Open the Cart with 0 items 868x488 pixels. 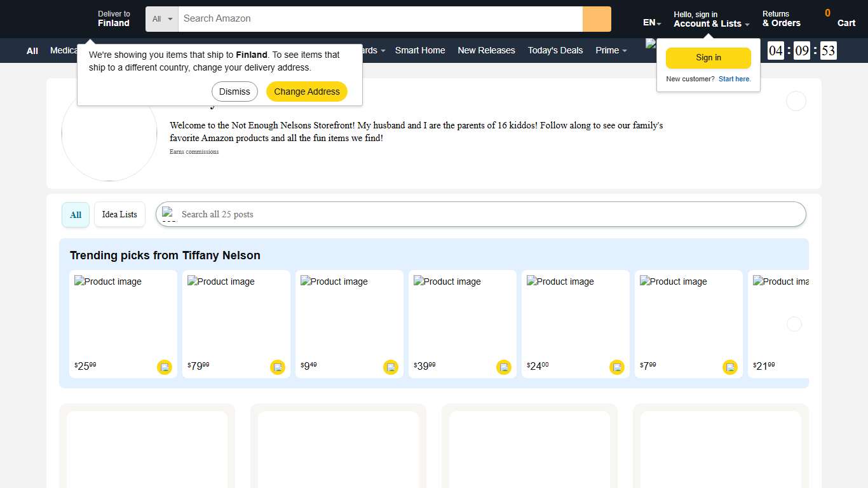pos(846,19)
